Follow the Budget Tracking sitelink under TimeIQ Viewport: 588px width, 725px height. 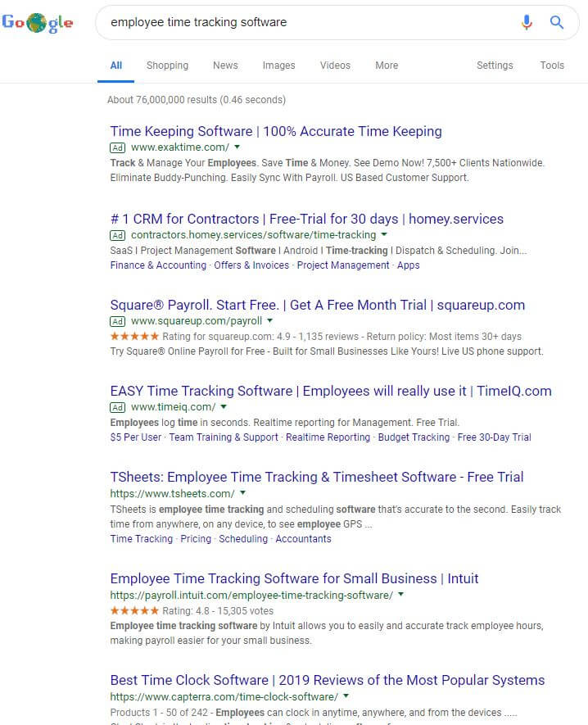pos(414,437)
